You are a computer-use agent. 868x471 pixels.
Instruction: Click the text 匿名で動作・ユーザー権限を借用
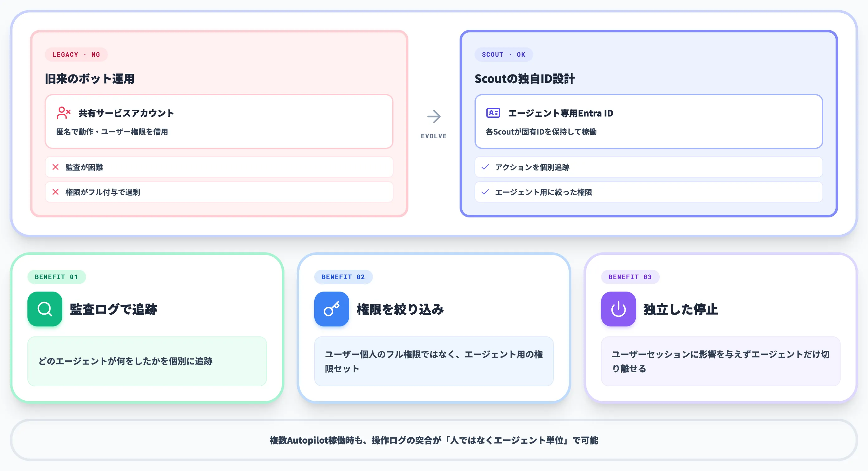[x=112, y=132]
